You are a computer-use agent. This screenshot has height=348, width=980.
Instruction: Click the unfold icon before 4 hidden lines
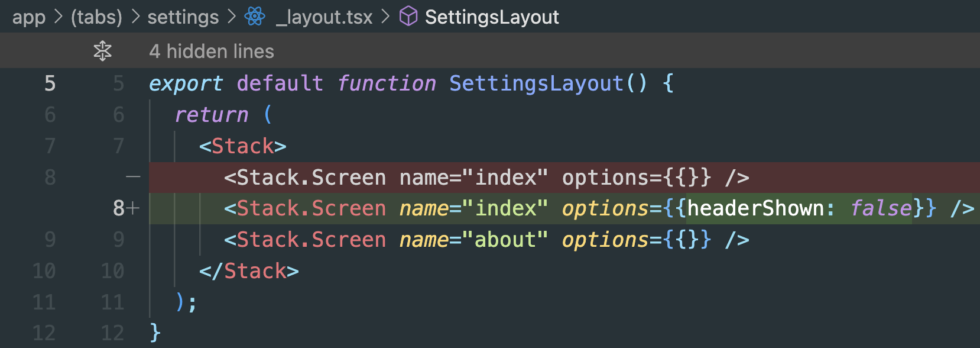click(102, 51)
